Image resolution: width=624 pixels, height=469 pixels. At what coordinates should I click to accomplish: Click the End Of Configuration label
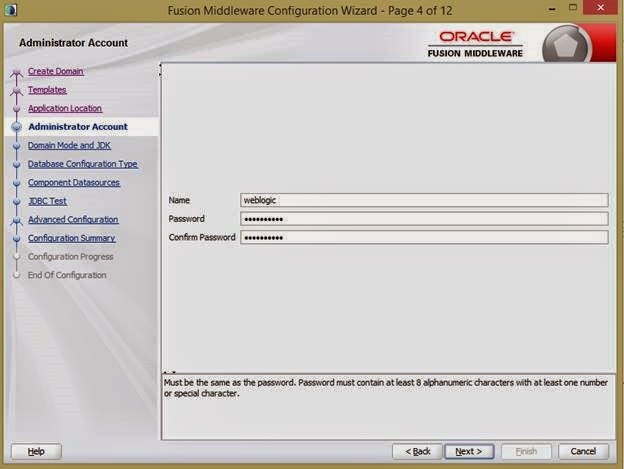point(67,275)
